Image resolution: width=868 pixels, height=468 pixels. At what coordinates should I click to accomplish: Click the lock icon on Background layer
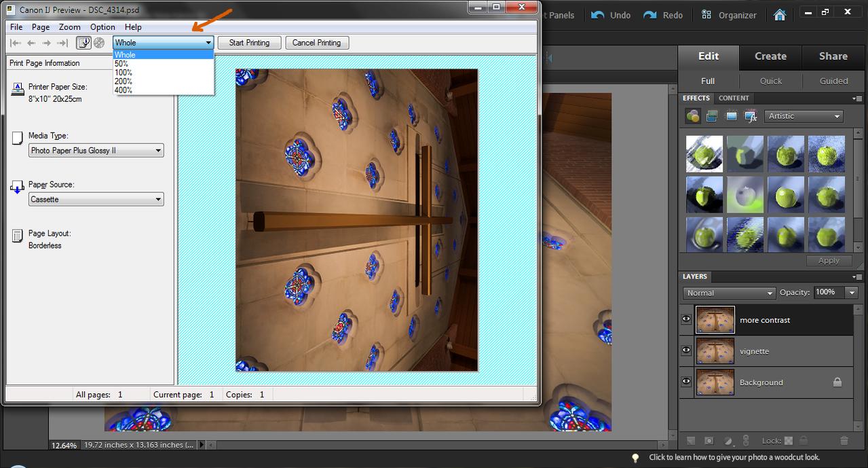click(837, 382)
